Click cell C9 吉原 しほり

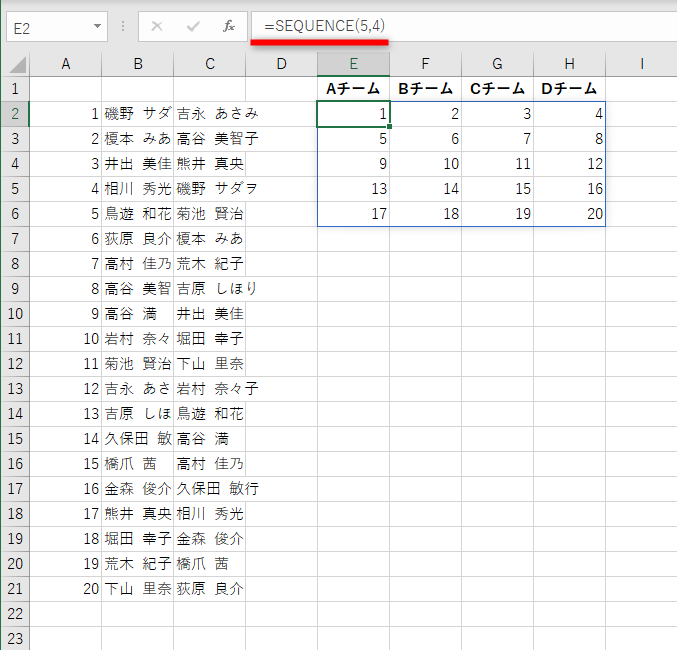[x=210, y=289]
